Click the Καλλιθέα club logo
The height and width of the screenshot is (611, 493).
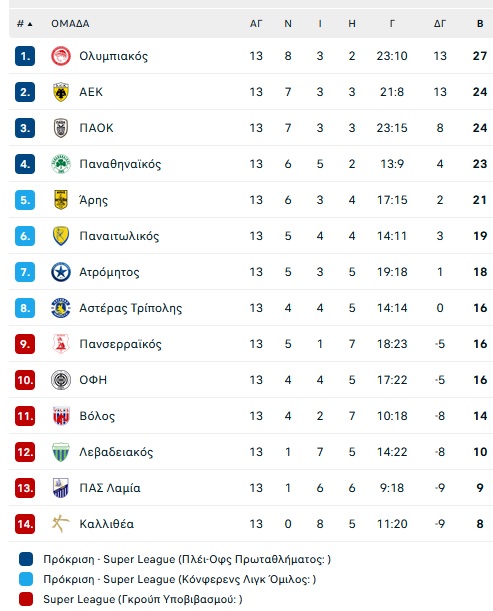coord(61,524)
